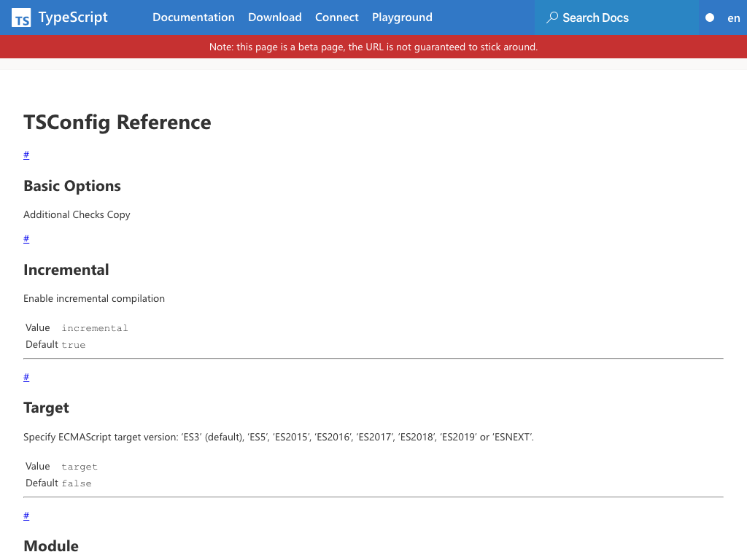The width and height of the screenshot is (747, 560).
Task: Open the Connect nav item
Action: [337, 17]
